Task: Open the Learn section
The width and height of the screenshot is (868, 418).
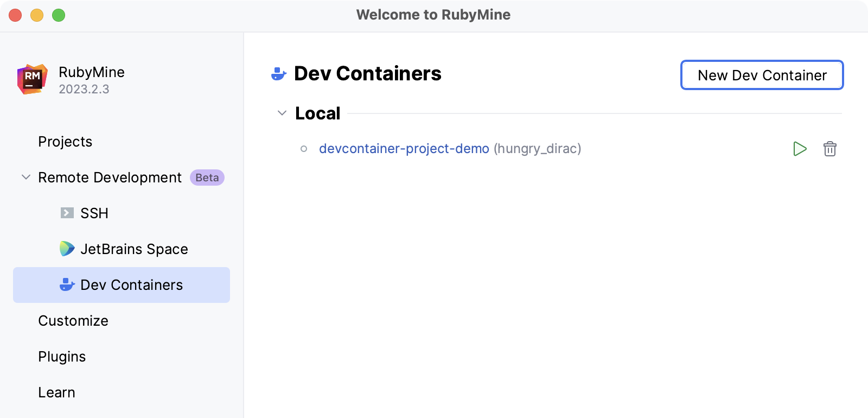Action: pos(56,392)
